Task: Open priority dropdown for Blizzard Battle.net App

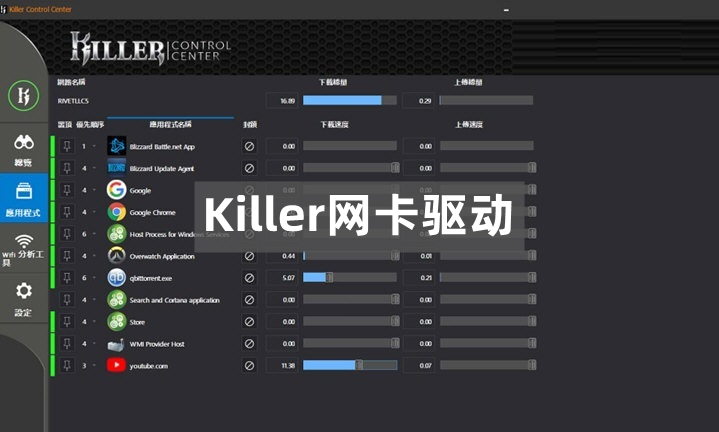Action: point(95,146)
